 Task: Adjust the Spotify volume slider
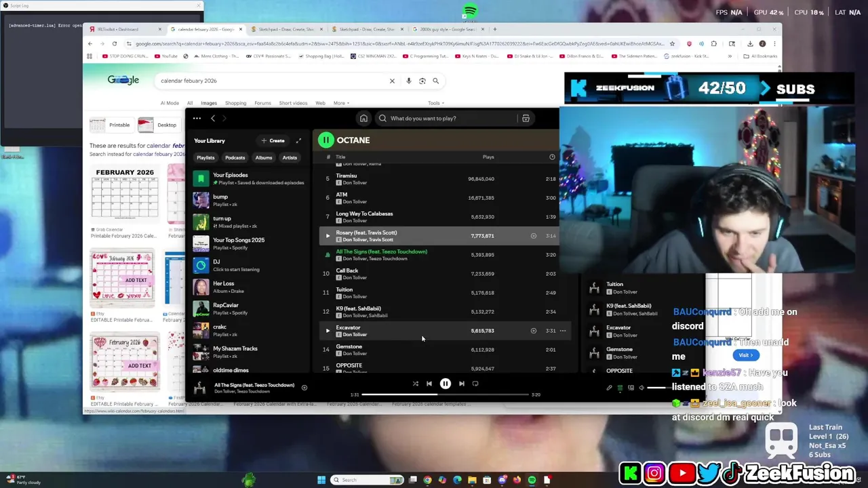(x=656, y=388)
